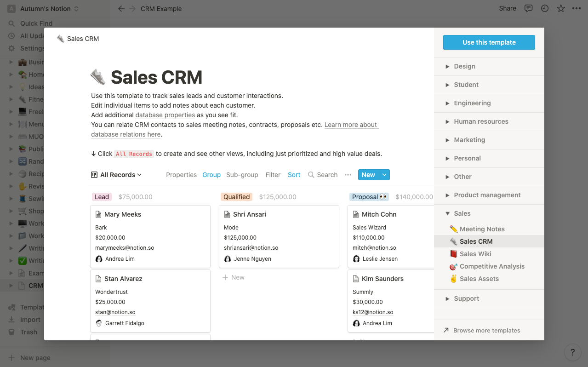Click the plus icon beside New page
This screenshot has width=588, height=367.
[x=11, y=358]
